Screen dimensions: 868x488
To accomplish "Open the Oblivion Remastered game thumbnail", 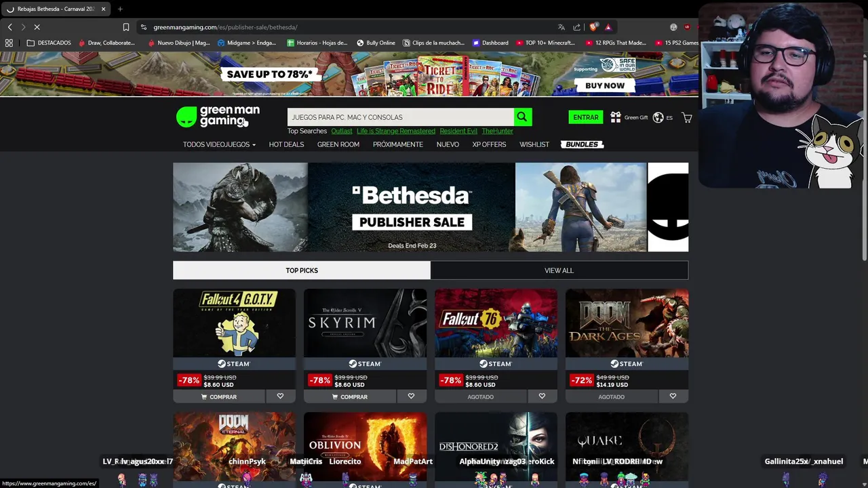I will [x=365, y=446].
